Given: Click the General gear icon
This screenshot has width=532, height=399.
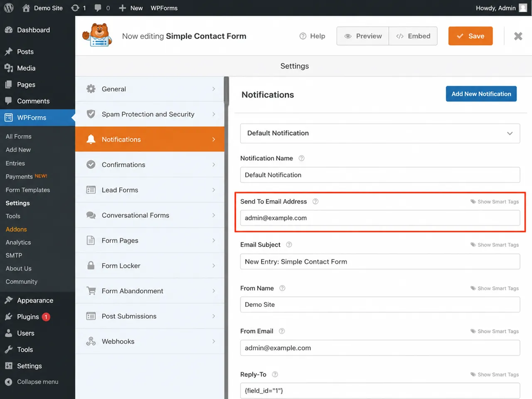Looking at the screenshot, I should click(x=91, y=89).
